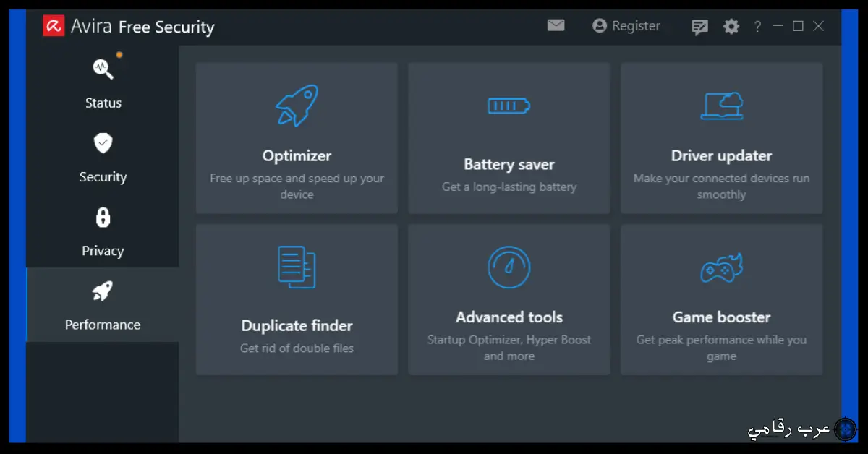Switch to the Status tab
The width and height of the screenshot is (868, 454).
(x=103, y=83)
